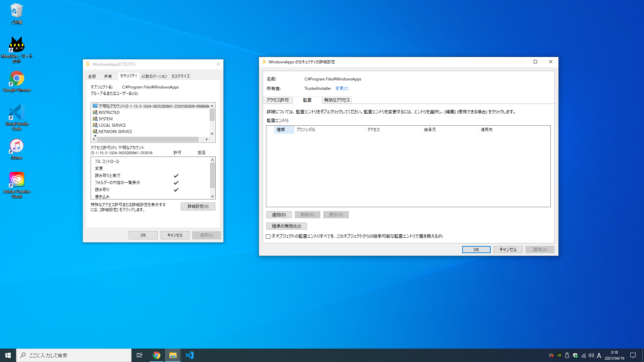Select the MassiGra shortcut icon
644x362 pixels.
[x=16, y=49]
